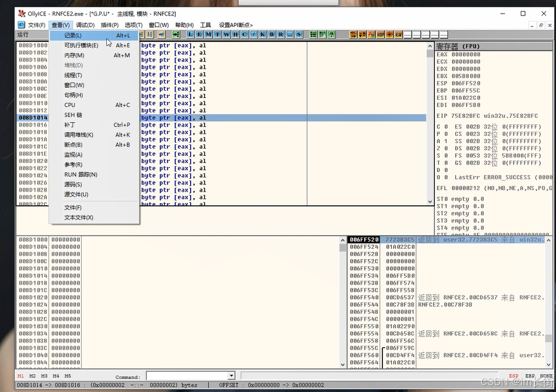Open Threads with the T toolbar button
This screenshot has height=392, width=556.
coord(217,34)
